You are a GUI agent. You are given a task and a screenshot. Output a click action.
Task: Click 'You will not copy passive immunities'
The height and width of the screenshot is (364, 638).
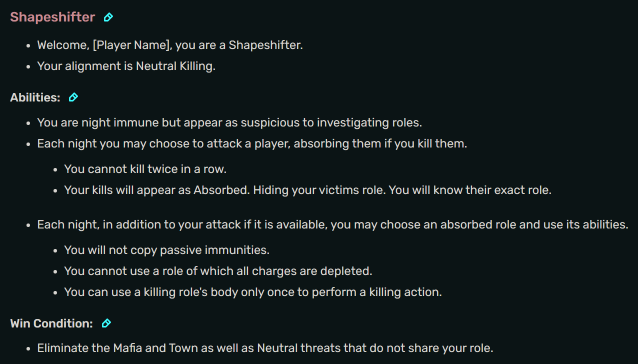coord(167,249)
